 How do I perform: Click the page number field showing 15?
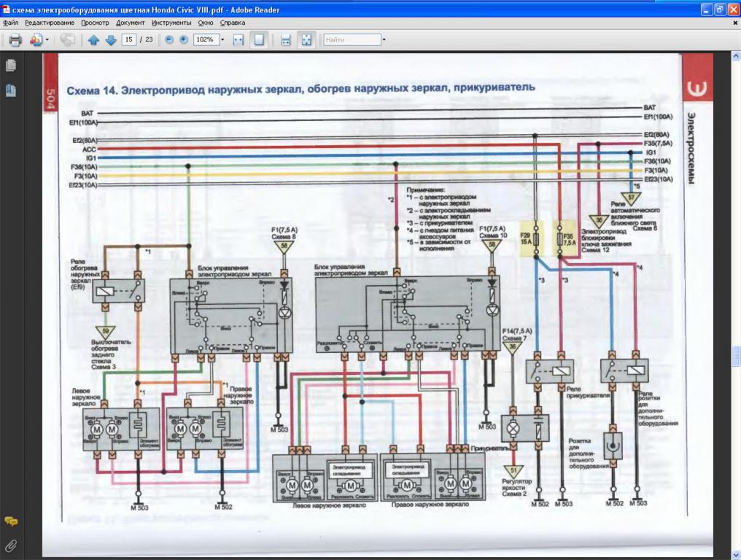tap(128, 39)
